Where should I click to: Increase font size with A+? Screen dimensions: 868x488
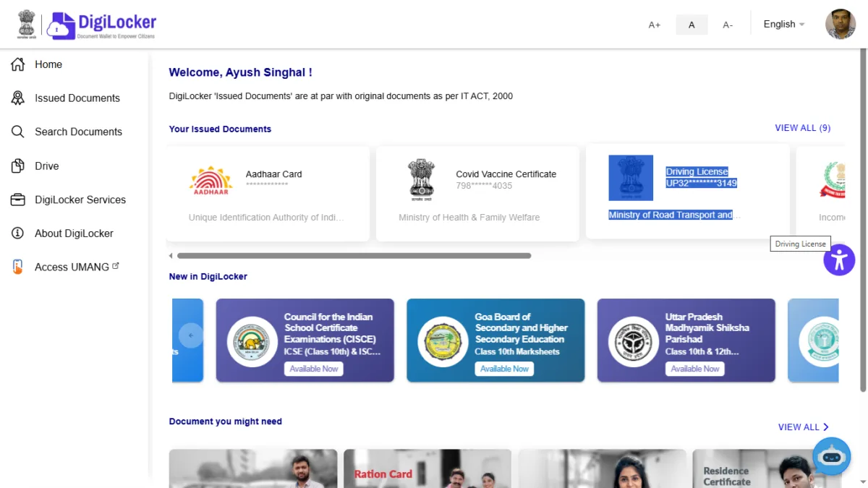(x=655, y=25)
